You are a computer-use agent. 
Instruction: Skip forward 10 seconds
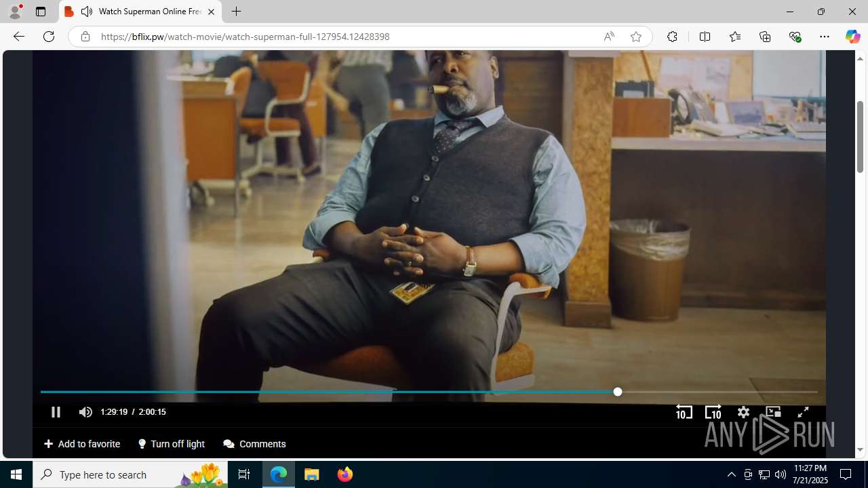tap(713, 412)
